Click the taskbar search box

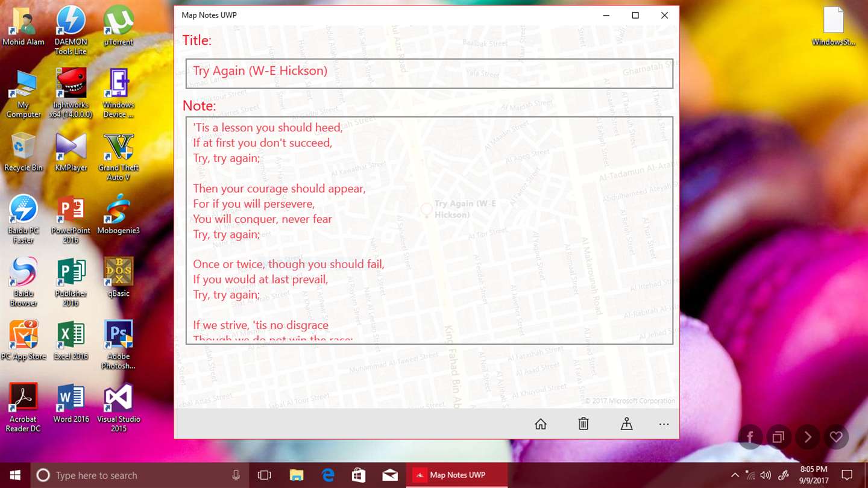tap(139, 475)
